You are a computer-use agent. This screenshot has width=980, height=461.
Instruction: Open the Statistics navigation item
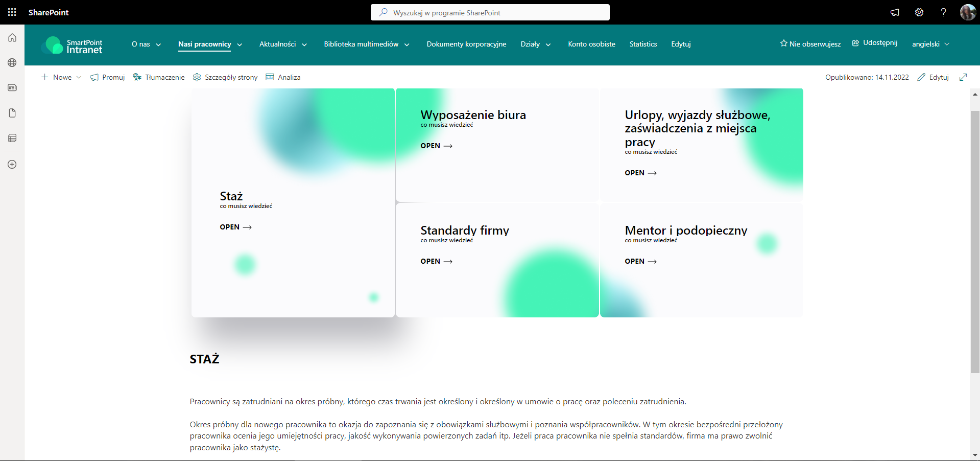pos(643,44)
